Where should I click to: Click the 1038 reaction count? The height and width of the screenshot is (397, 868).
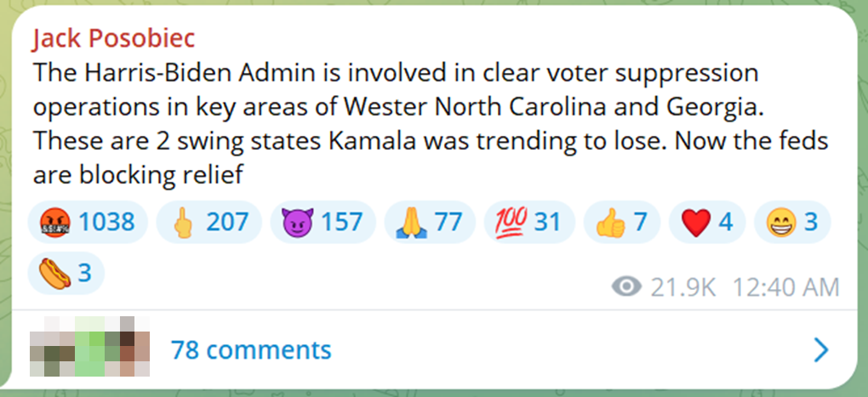coord(106,222)
